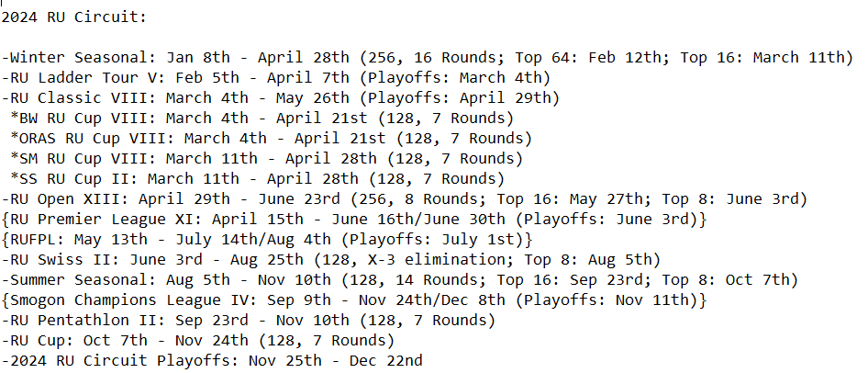
Task: Click the '*ORAS RU Cup VIII' entry
Action: [271, 139]
